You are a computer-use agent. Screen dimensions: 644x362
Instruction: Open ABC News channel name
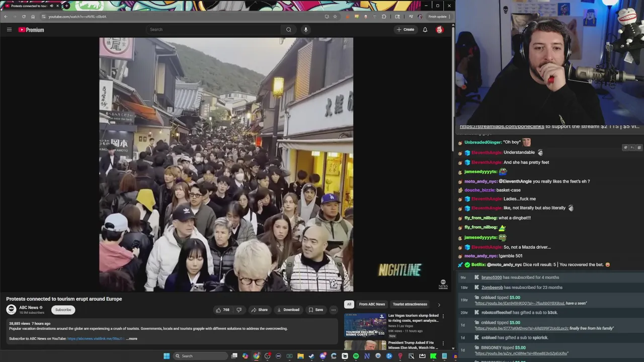tap(29, 308)
